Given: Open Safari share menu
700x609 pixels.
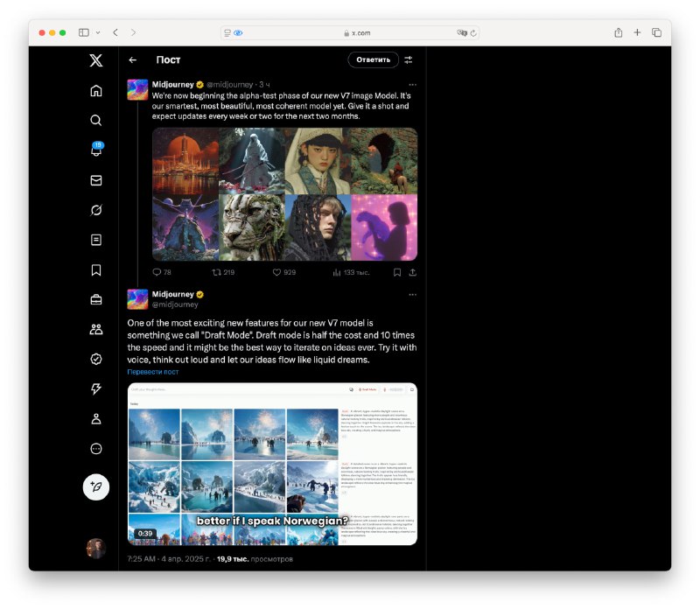Looking at the screenshot, I should click(619, 32).
